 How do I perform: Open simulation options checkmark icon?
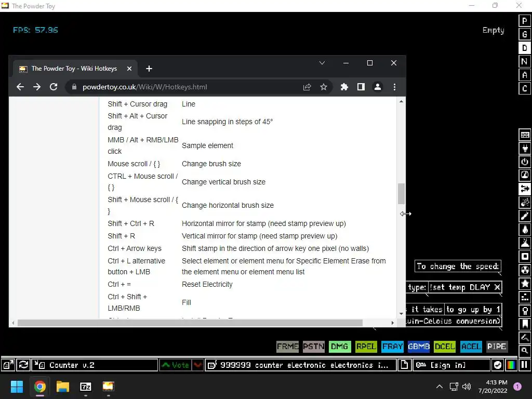point(497,365)
